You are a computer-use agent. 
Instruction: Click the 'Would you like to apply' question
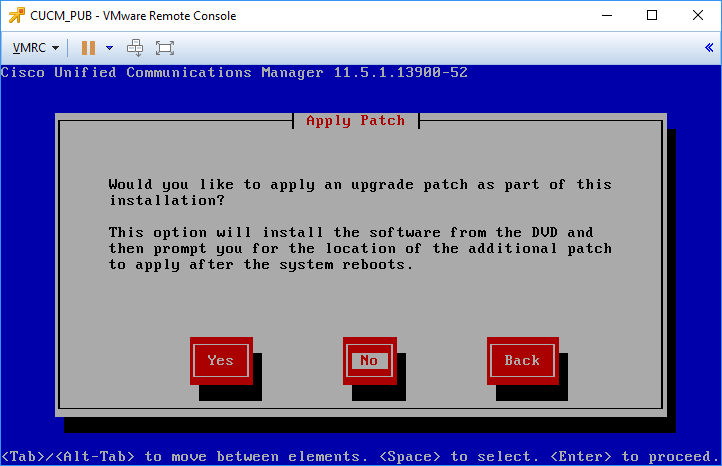360,192
